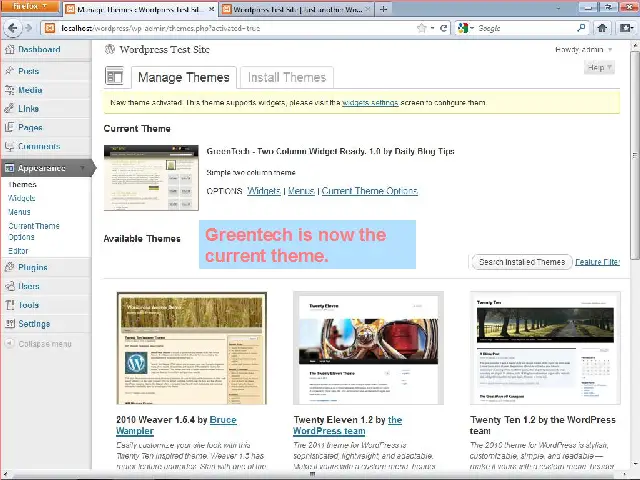Open the Menus link under OPTIONS
This screenshot has width=640, height=480.
point(301,191)
